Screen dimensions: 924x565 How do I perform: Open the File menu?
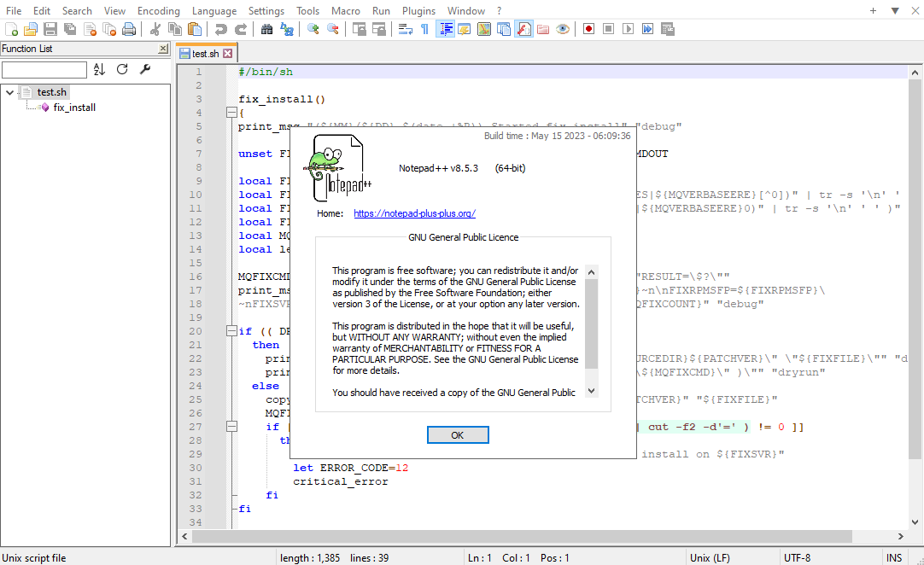14,10
